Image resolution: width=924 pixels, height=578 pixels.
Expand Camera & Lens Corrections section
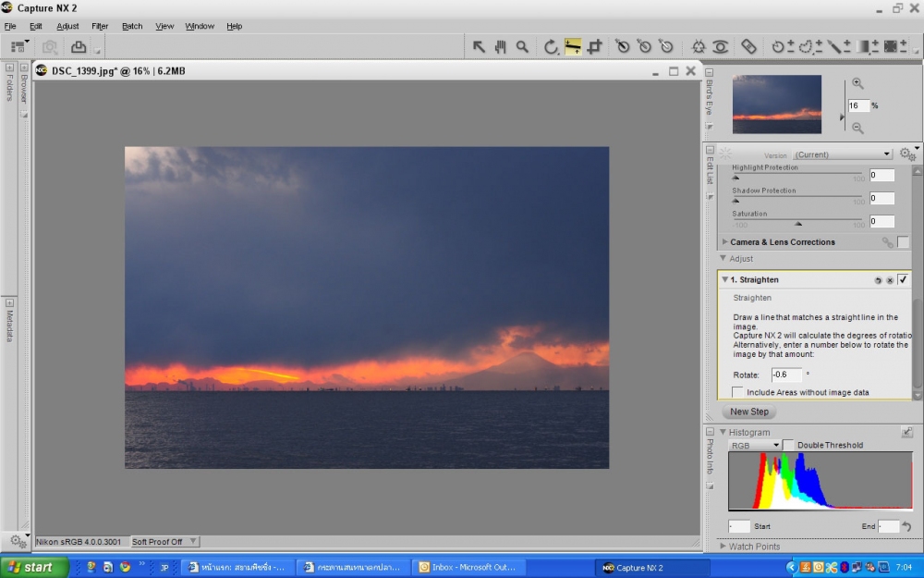pos(724,241)
